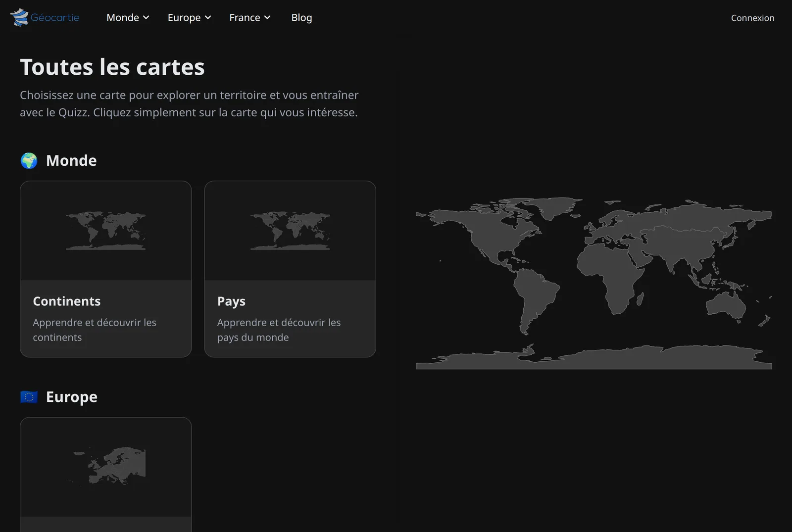Select the Pays card title

[x=231, y=301]
